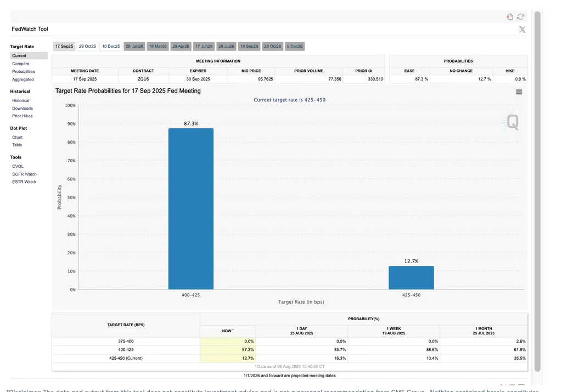Click the PDF export icon at top right

click(510, 16)
